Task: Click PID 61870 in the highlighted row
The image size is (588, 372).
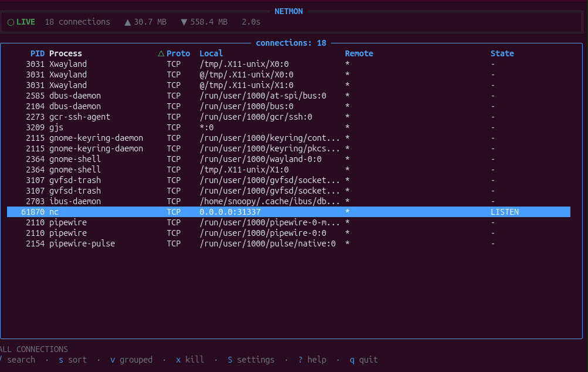Action: 33,212
